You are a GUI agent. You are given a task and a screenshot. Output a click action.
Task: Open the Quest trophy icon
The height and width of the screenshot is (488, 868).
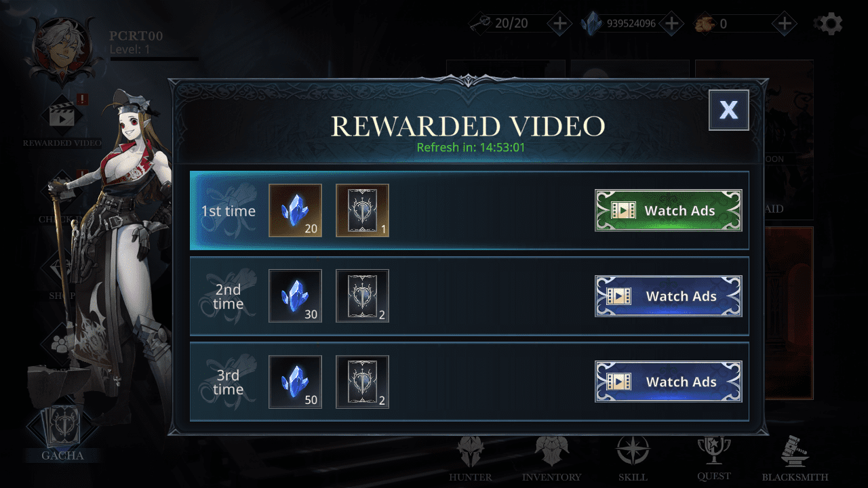714,459
